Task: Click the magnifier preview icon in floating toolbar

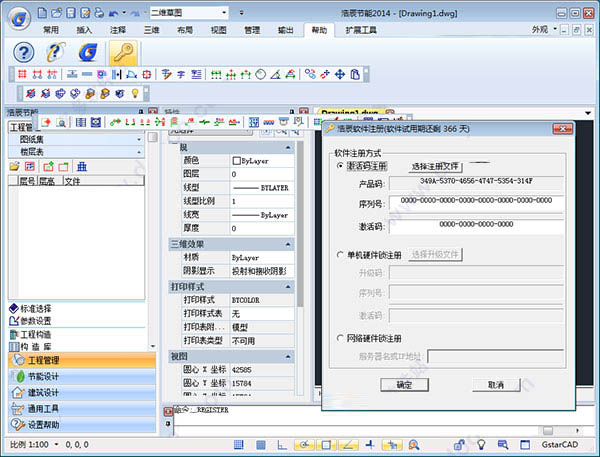Action: (61, 122)
